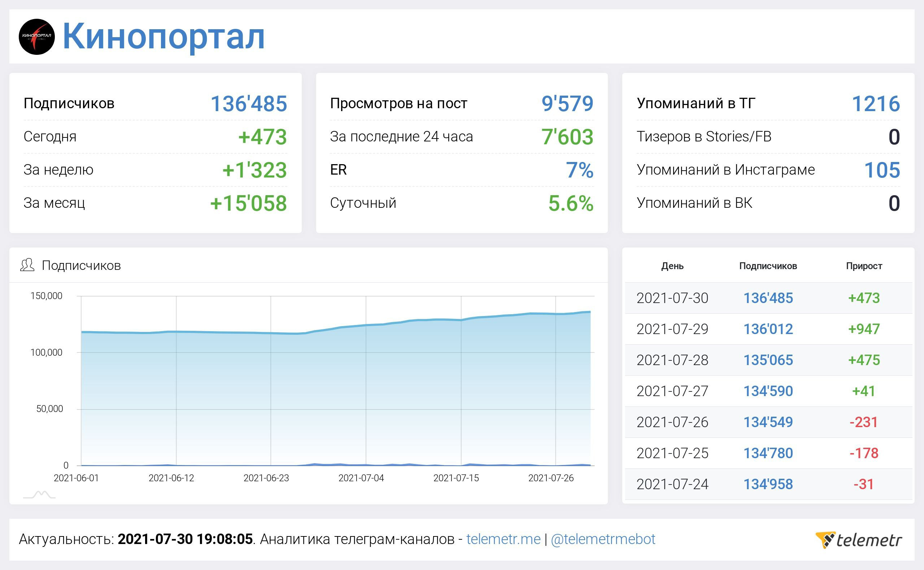Click the chart x-axis label 2021-06-23

[266, 478]
